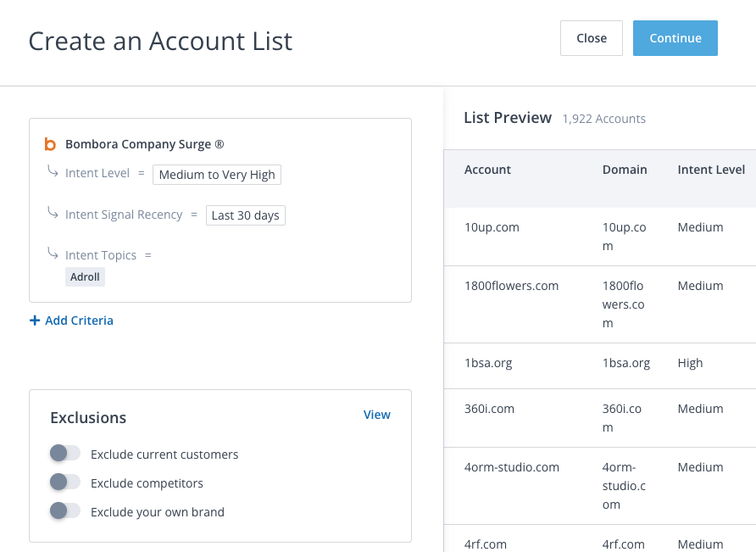Select the 1bsa.org account row
The image size is (756, 552).
click(x=488, y=363)
